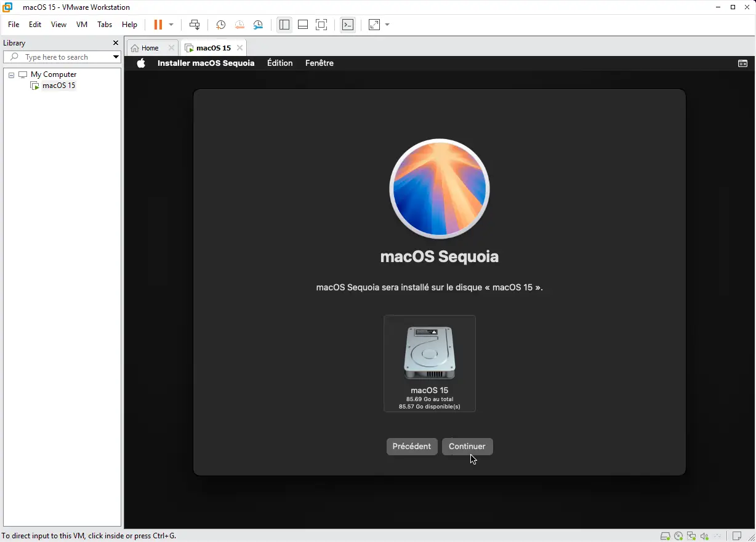Click the message log note icon
This screenshot has height=542, width=756.
[736, 536]
